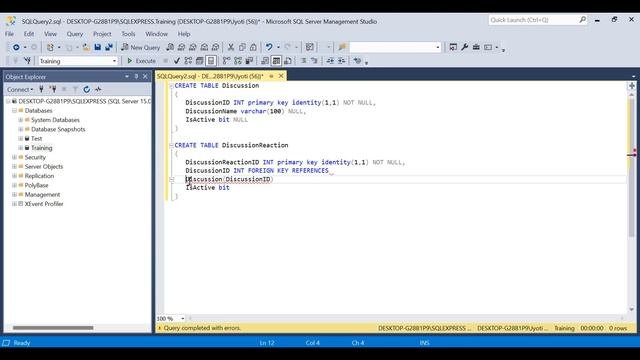Open the Training database dropdown
Image resolution: width=640 pixels, height=360 pixels.
[x=114, y=61]
